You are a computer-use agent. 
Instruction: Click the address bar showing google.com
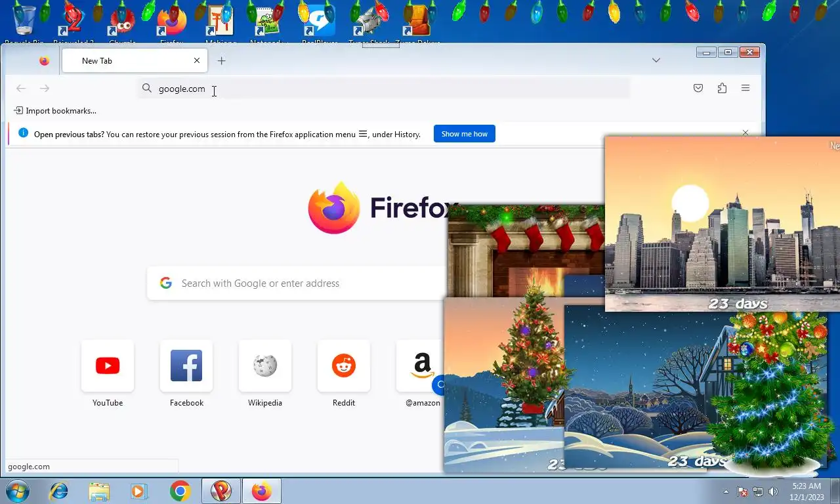(x=384, y=88)
